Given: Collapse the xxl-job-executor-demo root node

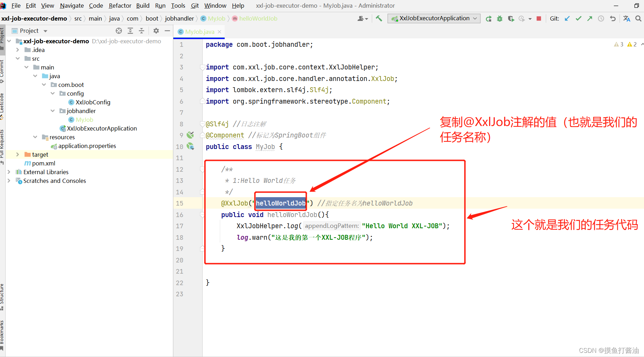Looking at the screenshot, I should pos(9,41).
